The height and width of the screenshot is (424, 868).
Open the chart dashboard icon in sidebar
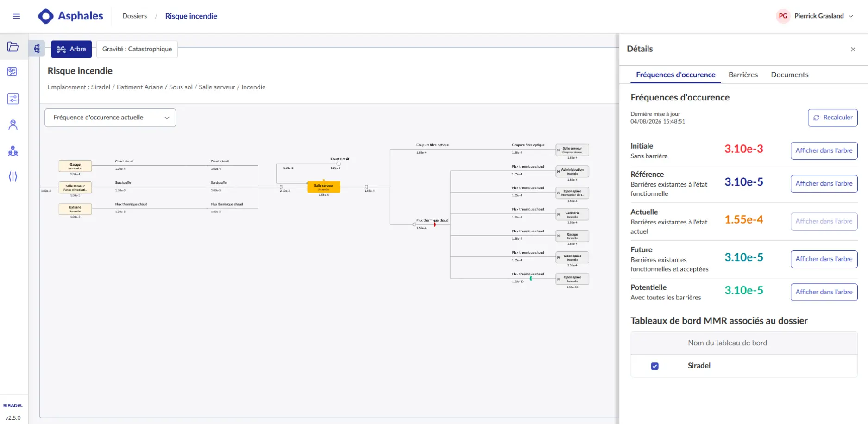pyautogui.click(x=13, y=72)
